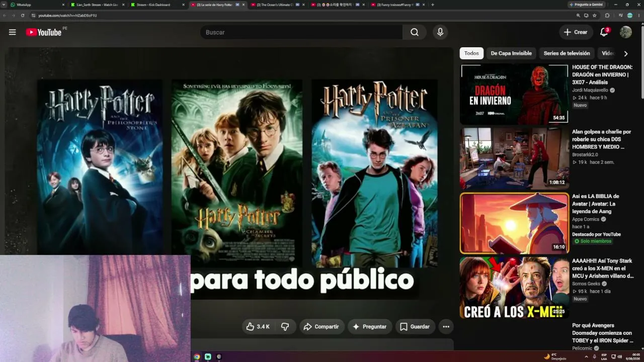Open a new browser tab
The width and height of the screenshot is (644, 362).
point(433,5)
